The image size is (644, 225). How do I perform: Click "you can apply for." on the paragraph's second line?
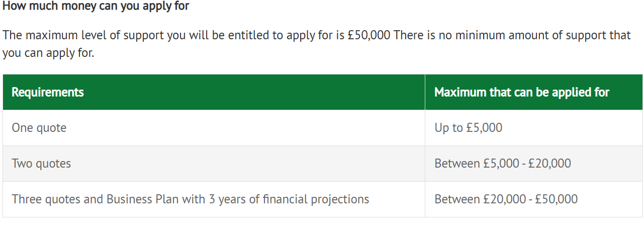[x=48, y=53]
